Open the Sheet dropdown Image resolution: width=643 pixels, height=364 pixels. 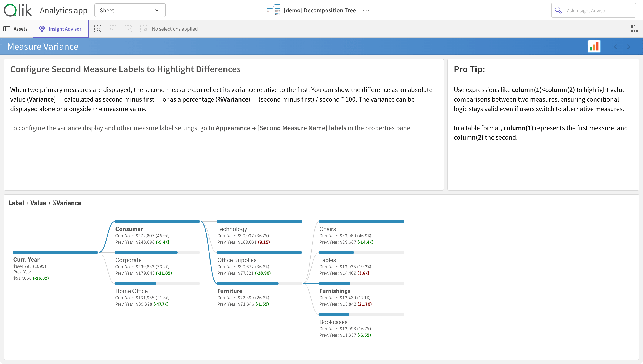pyautogui.click(x=130, y=10)
